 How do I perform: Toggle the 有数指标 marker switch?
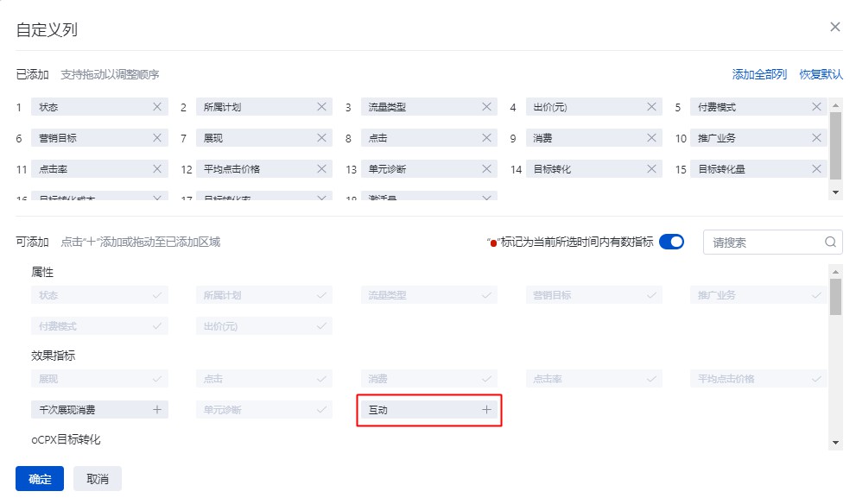coord(671,243)
